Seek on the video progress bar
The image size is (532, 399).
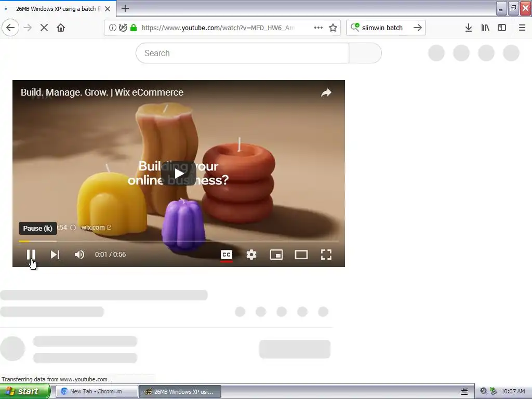(x=179, y=241)
